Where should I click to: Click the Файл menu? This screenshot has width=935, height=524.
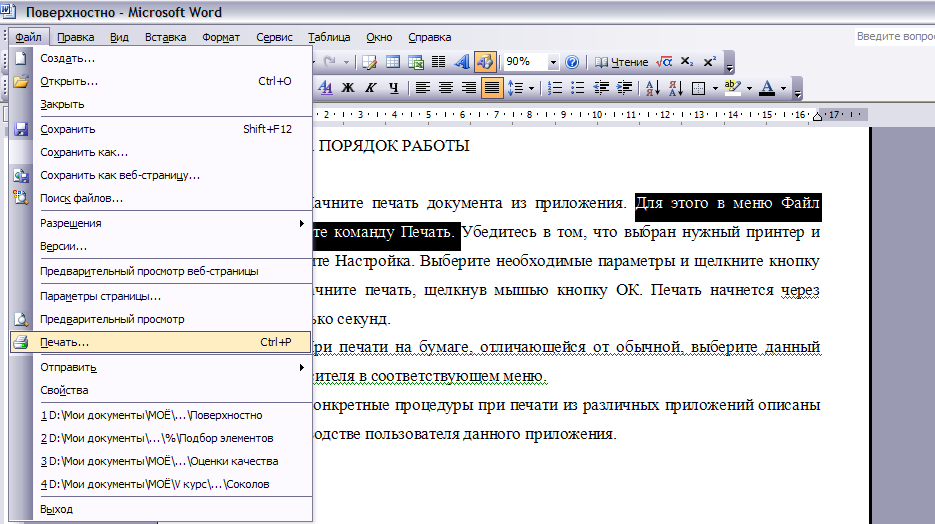[x=28, y=37]
